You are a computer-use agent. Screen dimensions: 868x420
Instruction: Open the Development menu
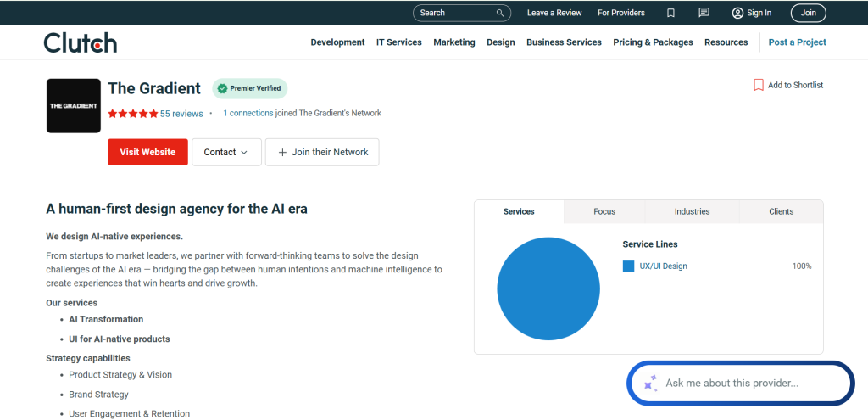coord(337,42)
